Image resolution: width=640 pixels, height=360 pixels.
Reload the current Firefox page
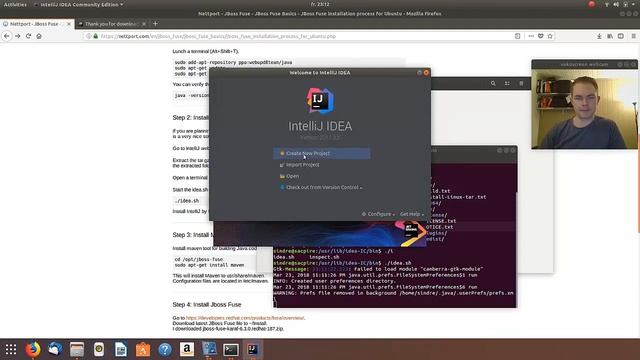28,36
